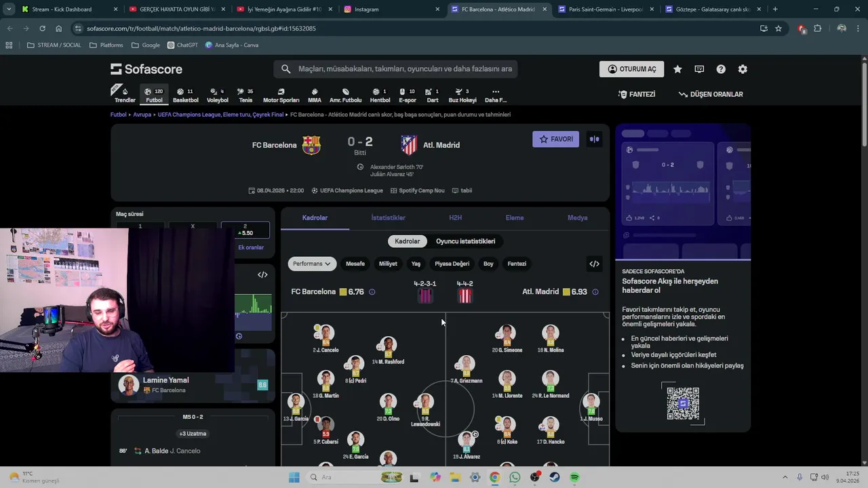Open the Chrome tab search dropdown
This screenshot has width=868, height=488.
pyautogui.click(x=9, y=9)
